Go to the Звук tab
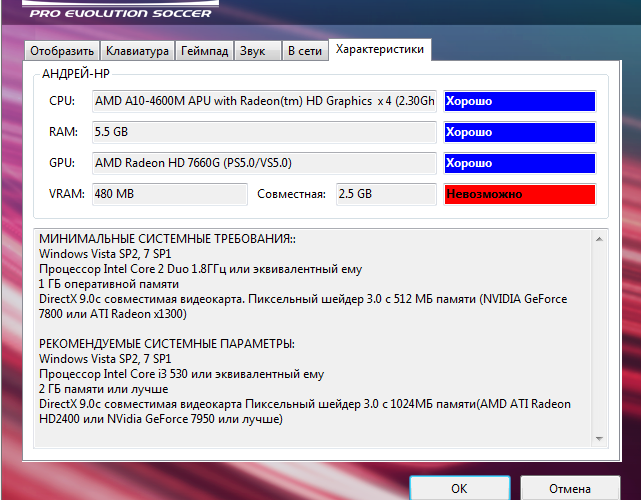The image size is (641, 500). 258,51
